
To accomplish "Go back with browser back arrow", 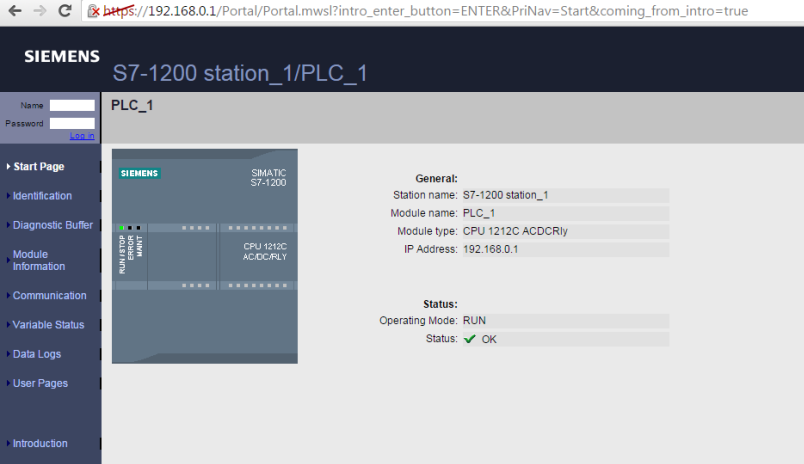I will (15, 10).
